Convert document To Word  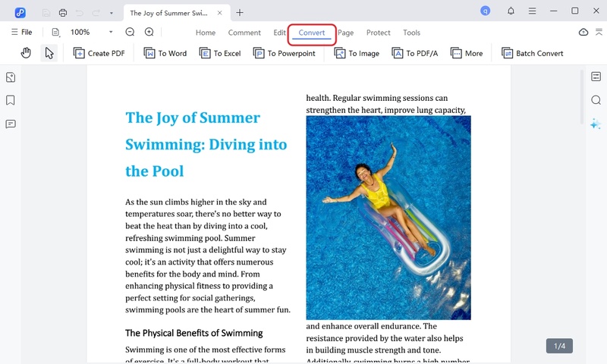click(165, 53)
